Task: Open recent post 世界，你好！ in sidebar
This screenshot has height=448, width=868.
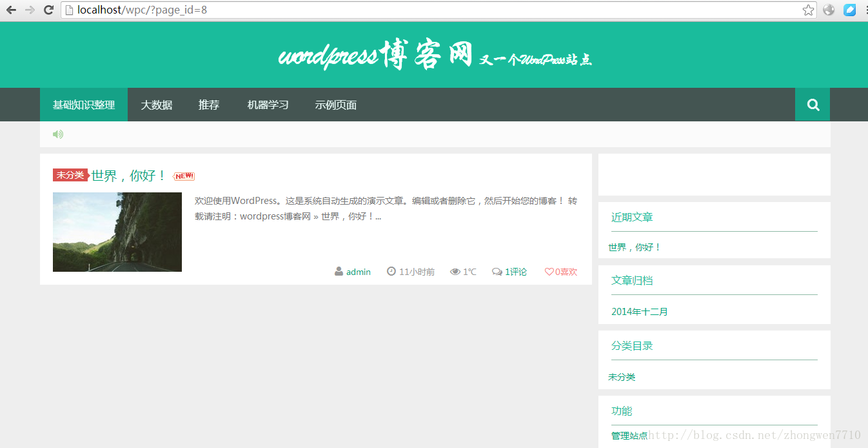Action: [635, 247]
